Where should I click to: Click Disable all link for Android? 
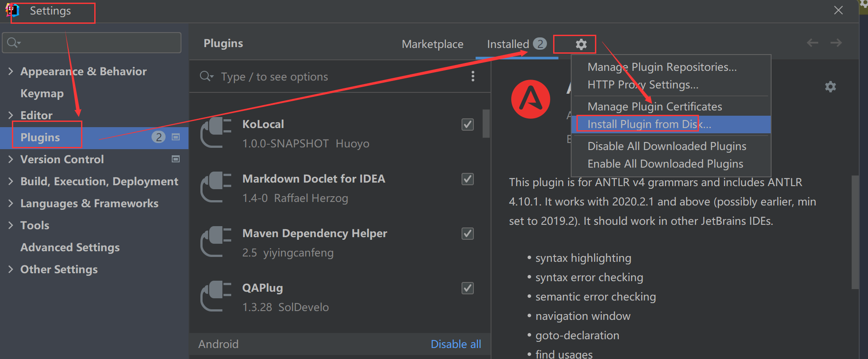[456, 344]
